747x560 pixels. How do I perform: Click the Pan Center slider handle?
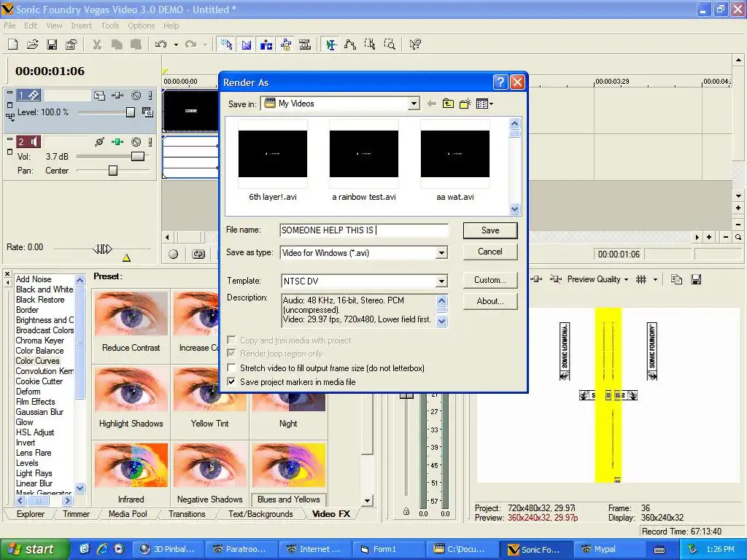coord(113,171)
